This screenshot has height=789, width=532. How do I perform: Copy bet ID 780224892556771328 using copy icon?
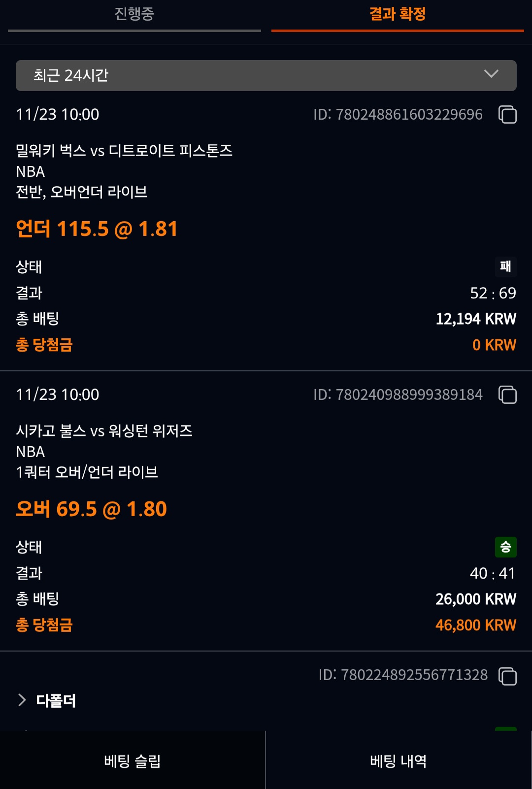coord(507,676)
